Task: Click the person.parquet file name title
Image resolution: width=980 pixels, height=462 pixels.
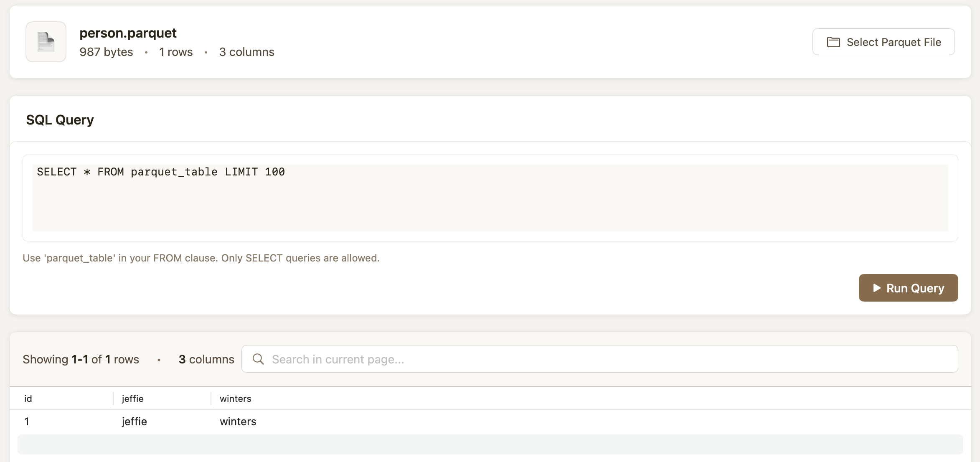Action: 128,33
